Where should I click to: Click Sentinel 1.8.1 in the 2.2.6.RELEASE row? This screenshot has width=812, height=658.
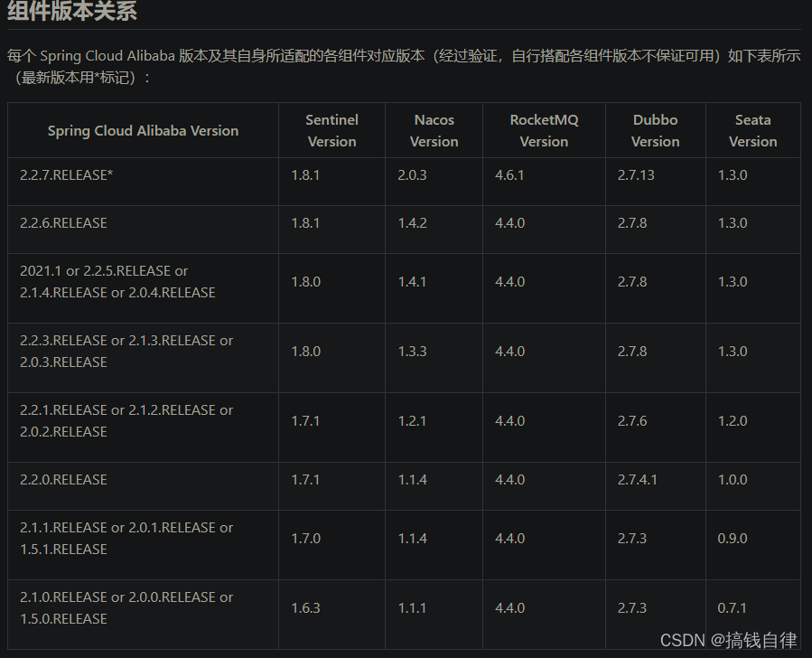(x=305, y=222)
